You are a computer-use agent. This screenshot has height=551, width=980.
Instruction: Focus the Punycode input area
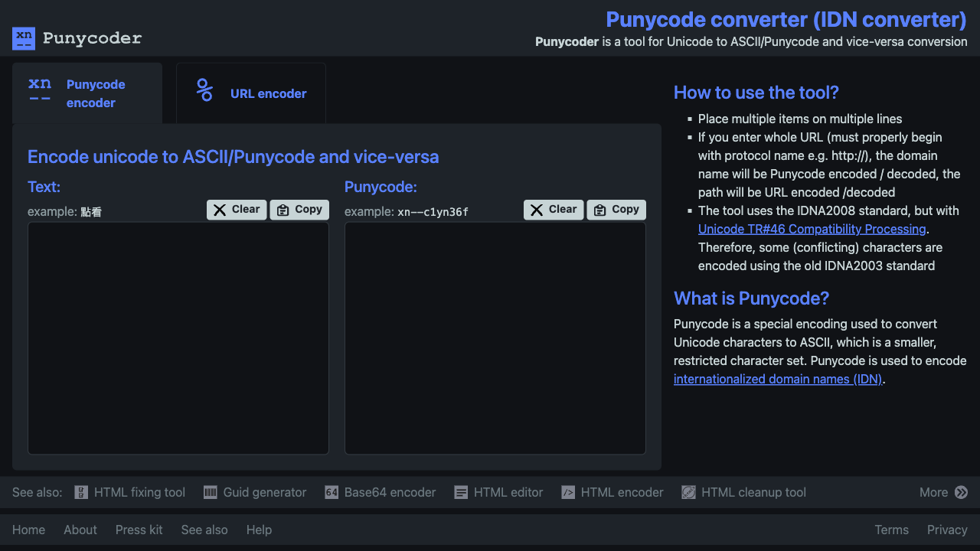click(x=495, y=338)
